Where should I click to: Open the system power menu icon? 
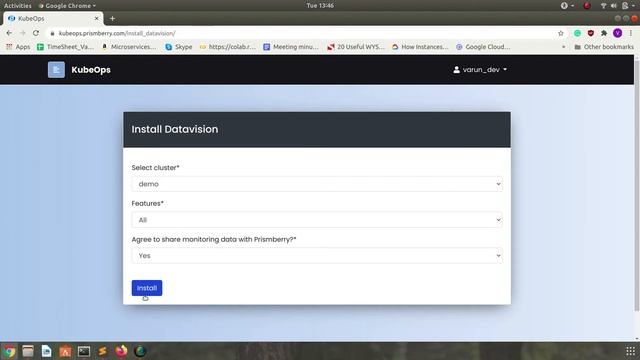click(x=628, y=6)
